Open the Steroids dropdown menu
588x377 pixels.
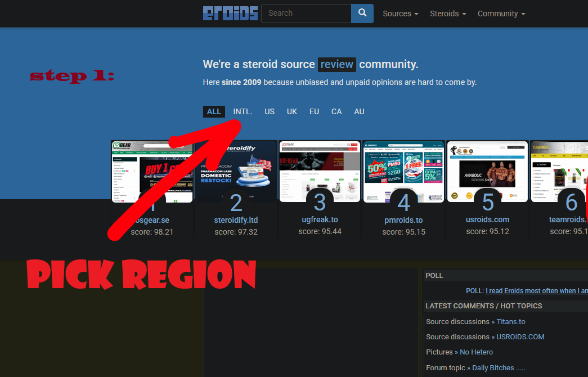pyautogui.click(x=448, y=14)
